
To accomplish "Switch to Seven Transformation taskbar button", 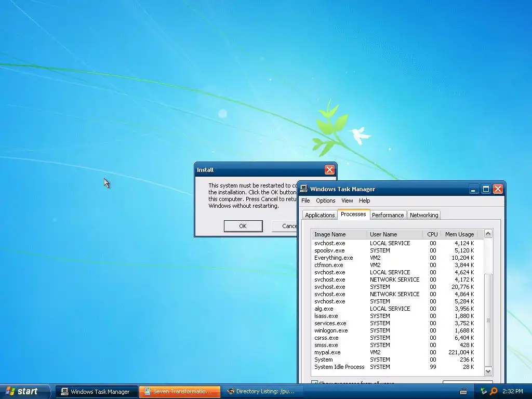I will point(179,392).
